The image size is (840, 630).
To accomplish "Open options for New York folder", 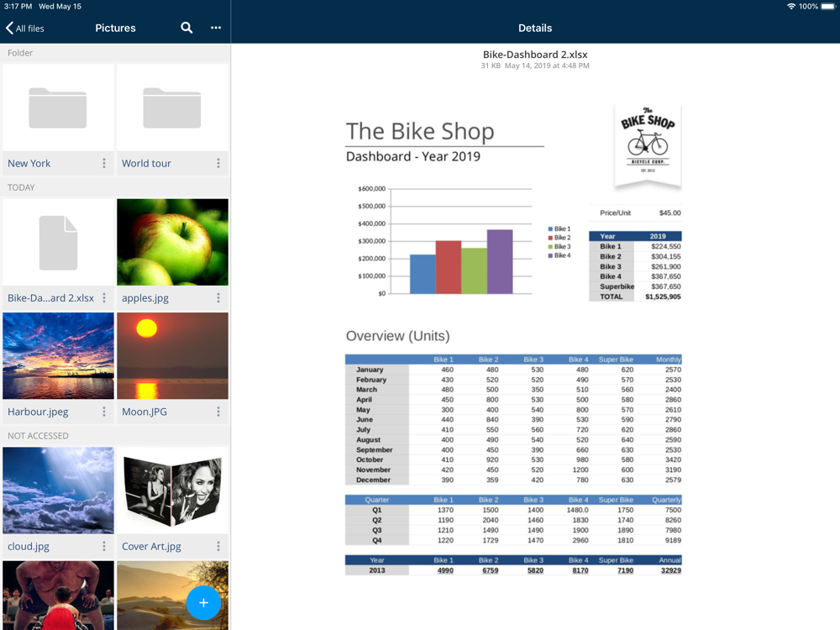I will coord(104,164).
